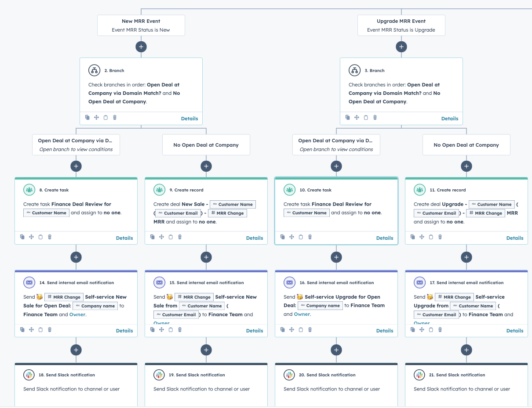The image size is (532, 408).
Task: Click the branch icon on 3. Branch card
Action: (x=354, y=70)
